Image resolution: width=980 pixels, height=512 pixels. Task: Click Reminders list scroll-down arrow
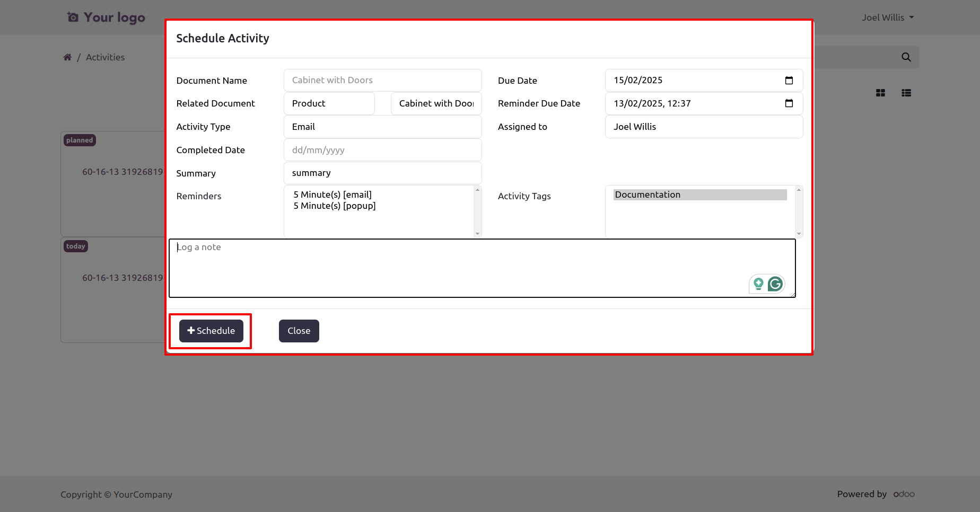[478, 234]
